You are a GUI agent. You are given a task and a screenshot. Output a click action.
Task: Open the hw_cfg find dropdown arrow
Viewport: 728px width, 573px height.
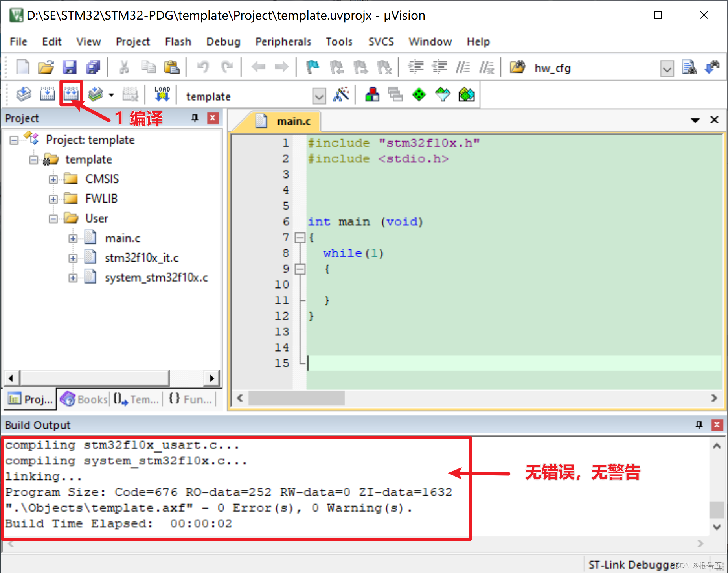tap(667, 69)
